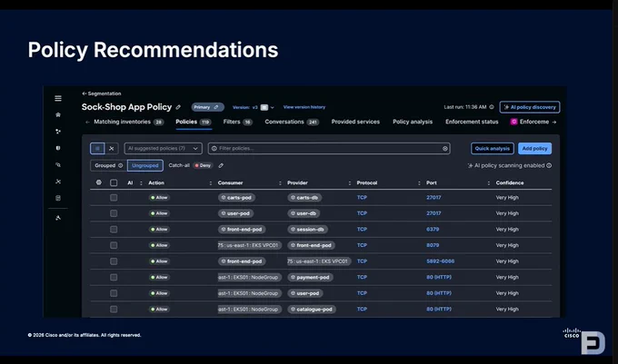The image size is (618, 364).
Task: Open port 5892-6086 link
Action: point(440,261)
